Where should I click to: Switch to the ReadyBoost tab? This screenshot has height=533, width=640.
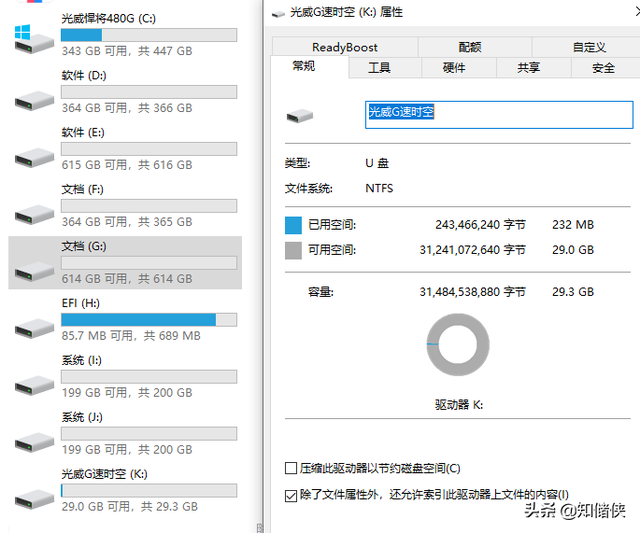[345, 47]
